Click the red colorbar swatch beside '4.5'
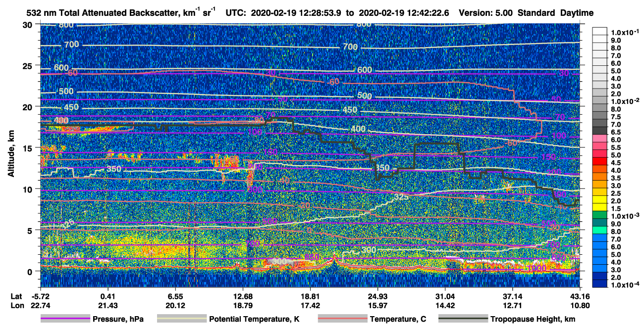Image resolution: width=644 pixels, height=330 pixels. pos(599,163)
